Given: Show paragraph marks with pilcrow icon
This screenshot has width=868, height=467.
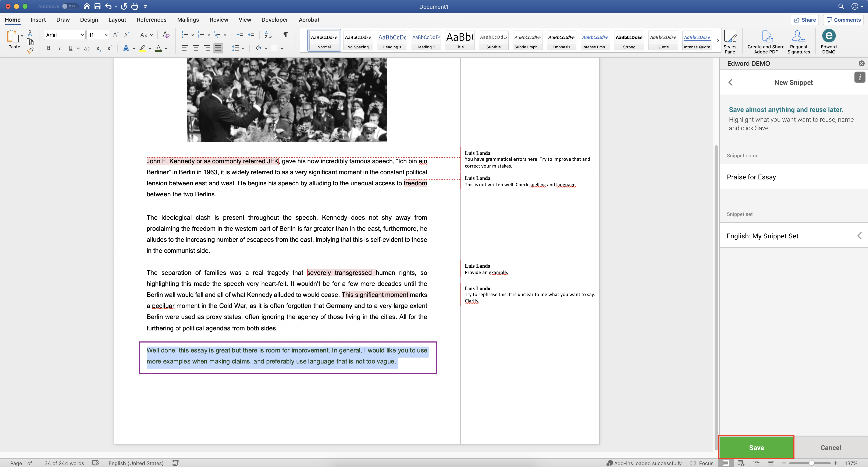Looking at the screenshot, I should pyautogui.click(x=285, y=35).
